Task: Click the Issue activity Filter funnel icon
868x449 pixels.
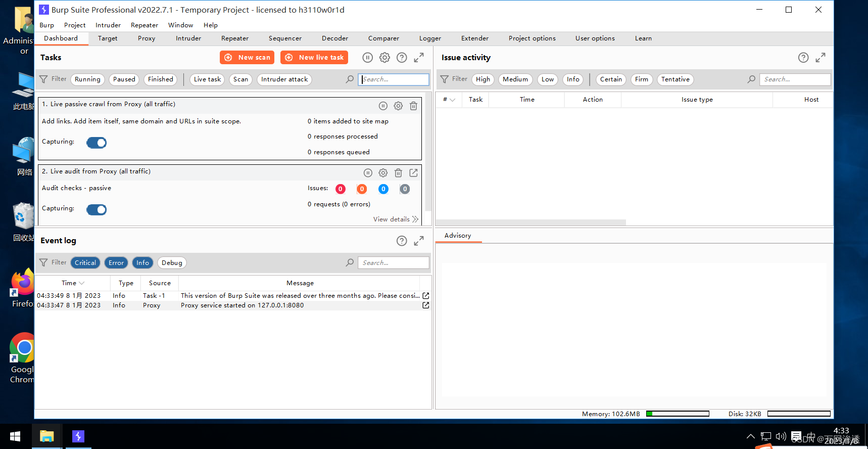Action: 445,79
